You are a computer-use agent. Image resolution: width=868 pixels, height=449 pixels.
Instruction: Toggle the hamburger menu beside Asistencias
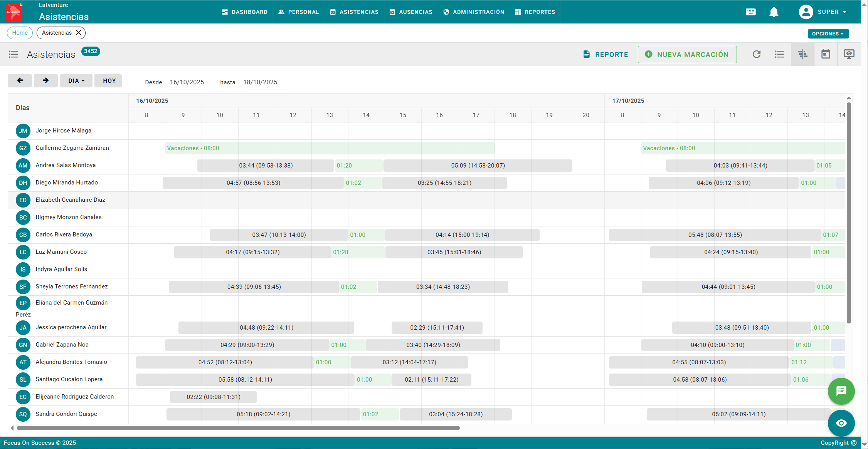[13, 54]
